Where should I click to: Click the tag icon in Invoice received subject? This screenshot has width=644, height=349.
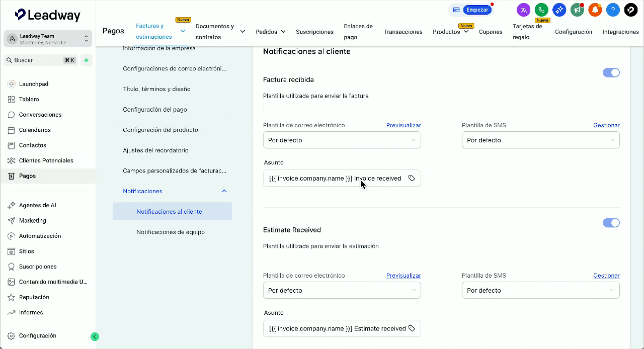coord(412,178)
